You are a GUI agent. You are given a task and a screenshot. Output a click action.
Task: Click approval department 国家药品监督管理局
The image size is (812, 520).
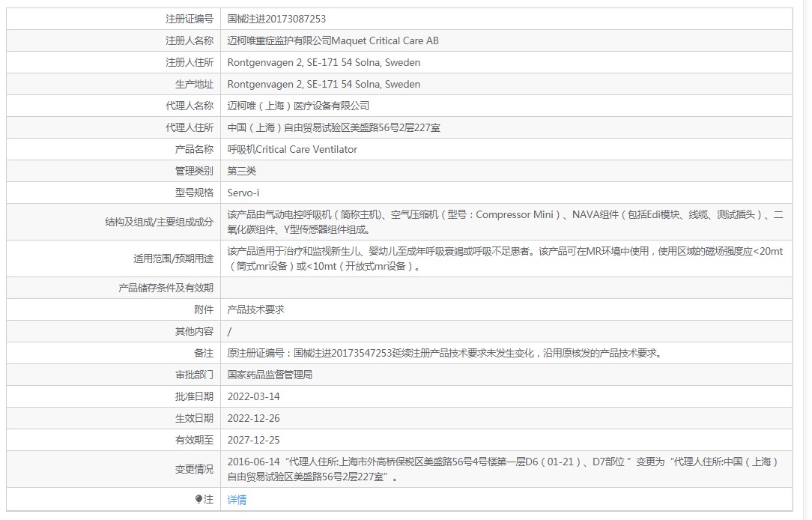(270, 375)
